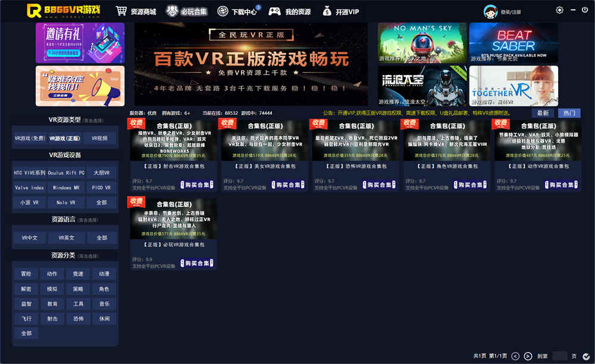Buy the 动作VR游戏合集包 bundle
The image size is (595, 364).
(x=561, y=184)
